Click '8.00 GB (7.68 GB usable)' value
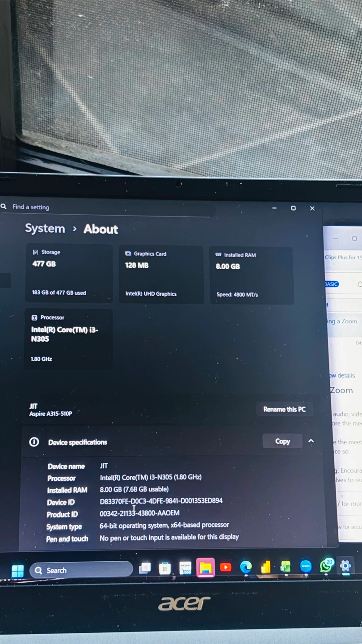The width and height of the screenshot is (362, 644). click(x=134, y=489)
